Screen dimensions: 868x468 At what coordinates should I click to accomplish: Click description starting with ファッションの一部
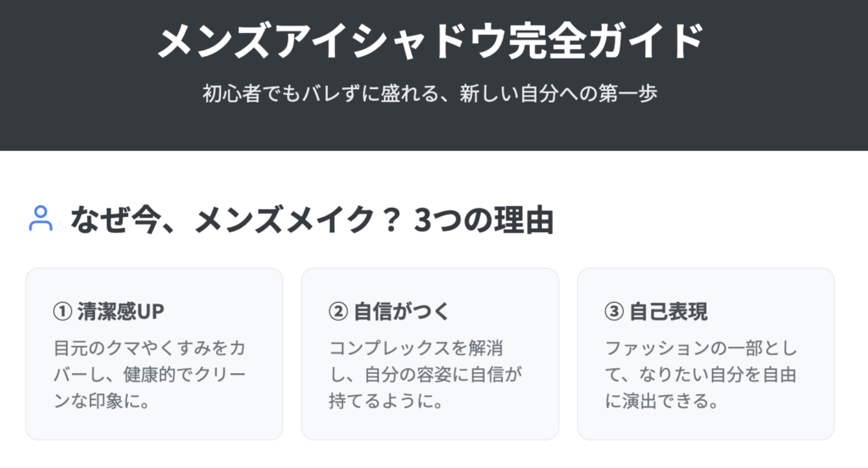(701, 374)
